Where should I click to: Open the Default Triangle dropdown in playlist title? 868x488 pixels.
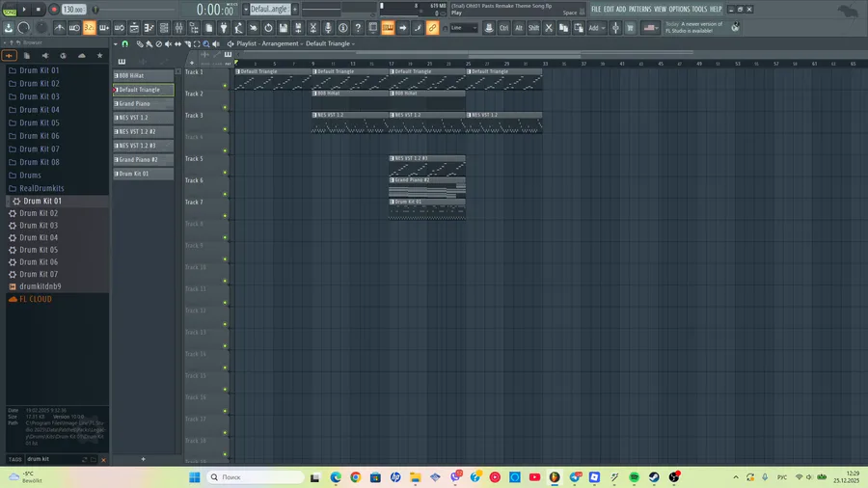tap(331, 43)
